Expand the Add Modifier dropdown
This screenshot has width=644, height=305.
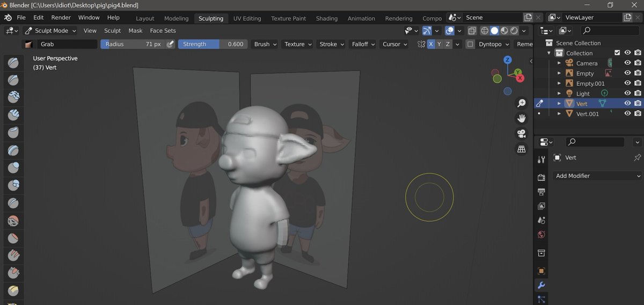tap(597, 176)
